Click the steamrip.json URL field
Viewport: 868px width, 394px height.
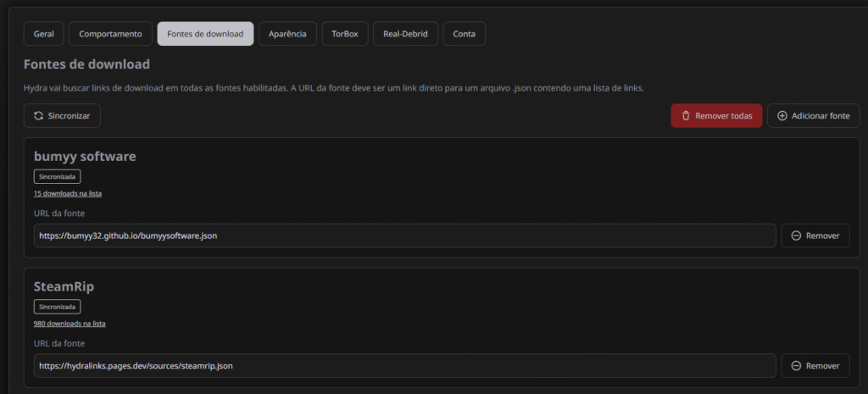404,366
